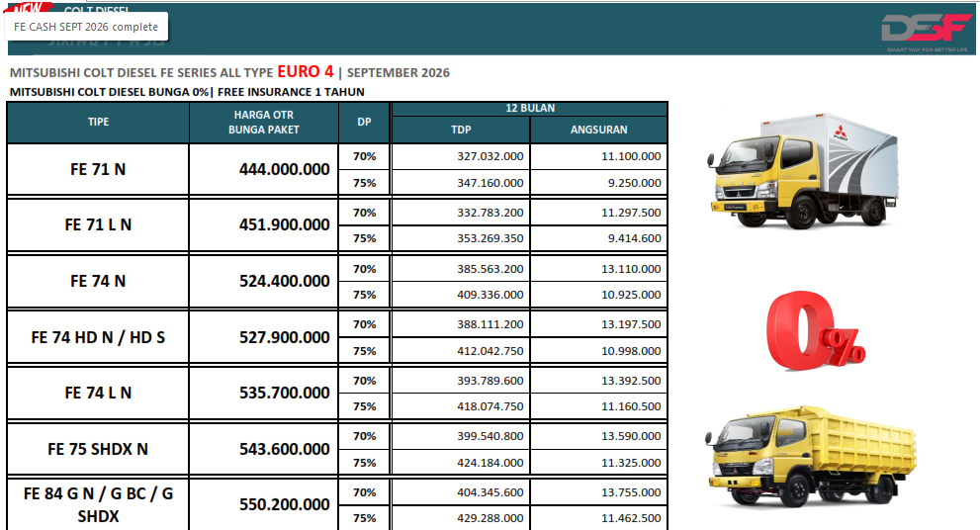Click TDP value 424.184.000
980x530 pixels.
coord(490,463)
